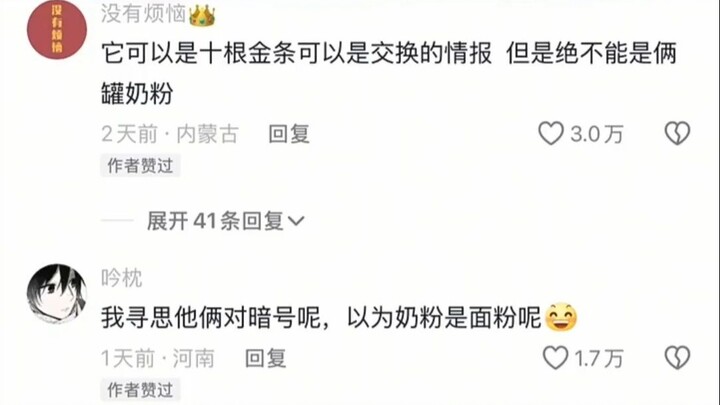Click the 作者赞过 tag under first comment
This screenshot has height=405, width=720.
coord(140,166)
